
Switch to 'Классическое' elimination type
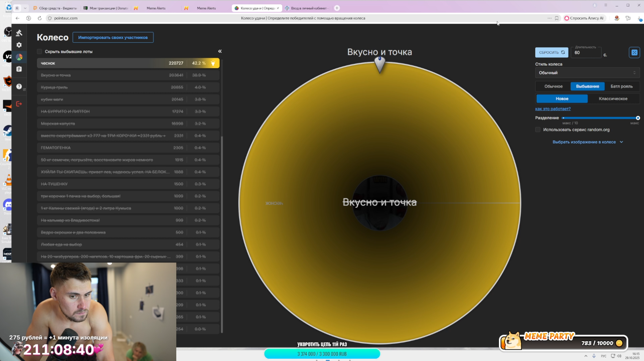[x=613, y=98]
